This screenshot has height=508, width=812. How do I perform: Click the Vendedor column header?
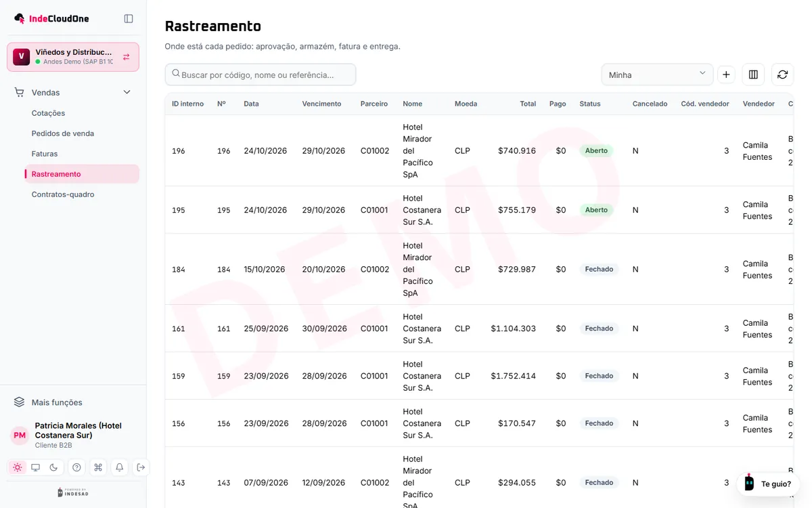point(759,104)
